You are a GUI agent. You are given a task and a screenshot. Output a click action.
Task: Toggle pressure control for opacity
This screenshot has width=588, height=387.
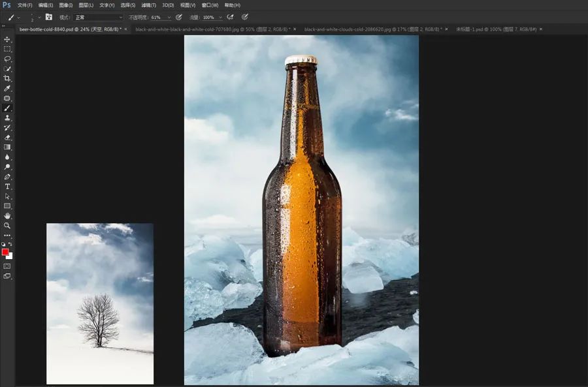pos(178,17)
